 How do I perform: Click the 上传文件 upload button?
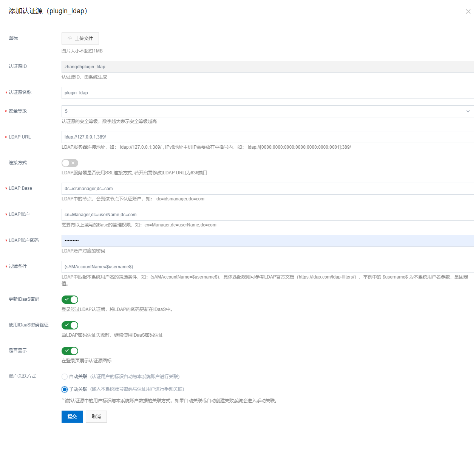tap(80, 38)
